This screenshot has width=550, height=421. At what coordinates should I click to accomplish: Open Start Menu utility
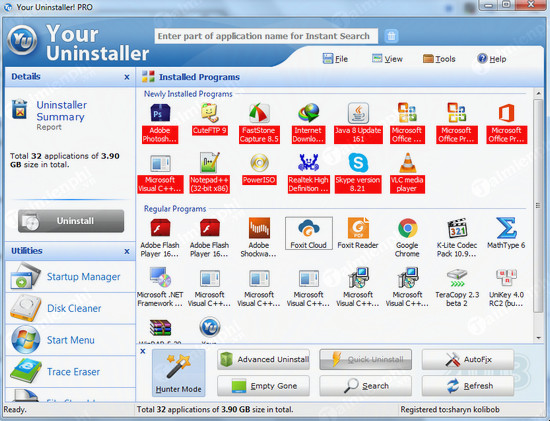(x=70, y=340)
